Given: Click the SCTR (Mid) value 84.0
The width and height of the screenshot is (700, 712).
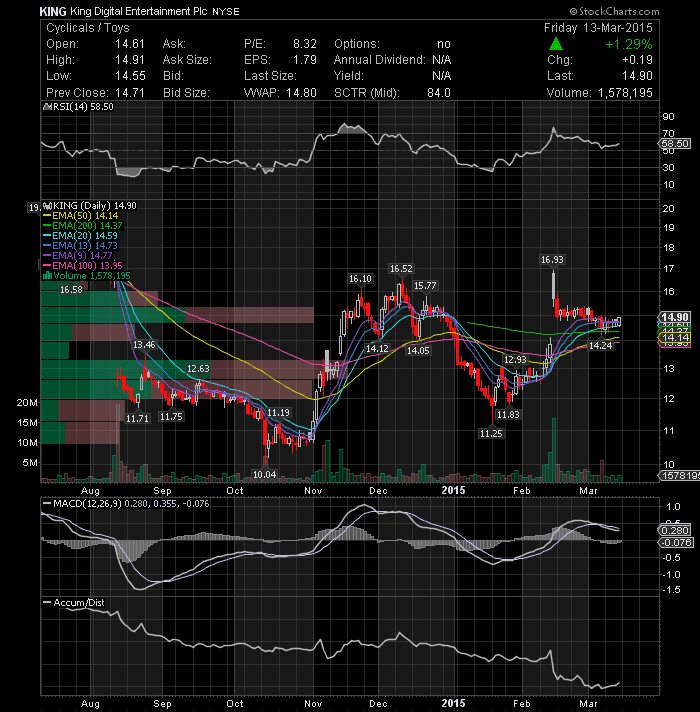Looking at the screenshot, I should pyautogui.click(x=439, y=93).
